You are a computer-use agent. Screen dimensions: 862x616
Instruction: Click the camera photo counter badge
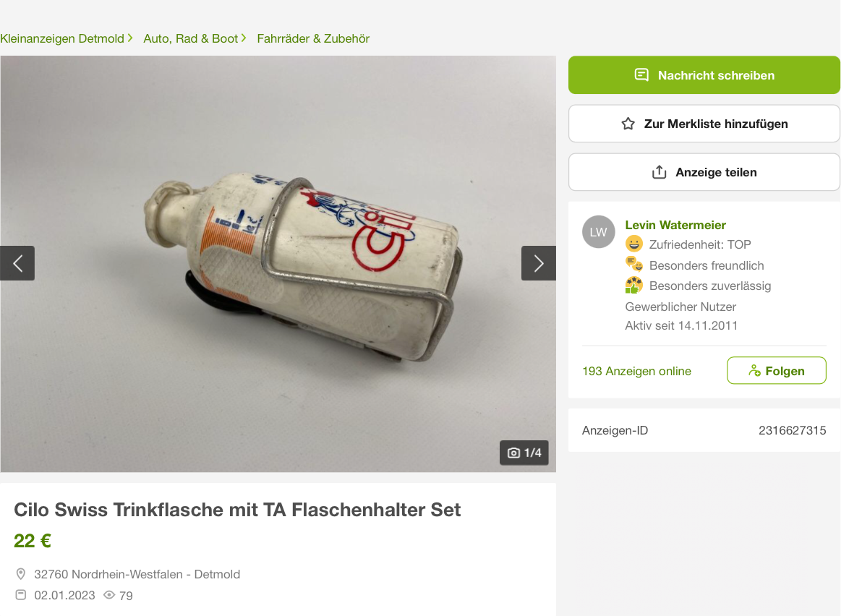tap(524, 453)
